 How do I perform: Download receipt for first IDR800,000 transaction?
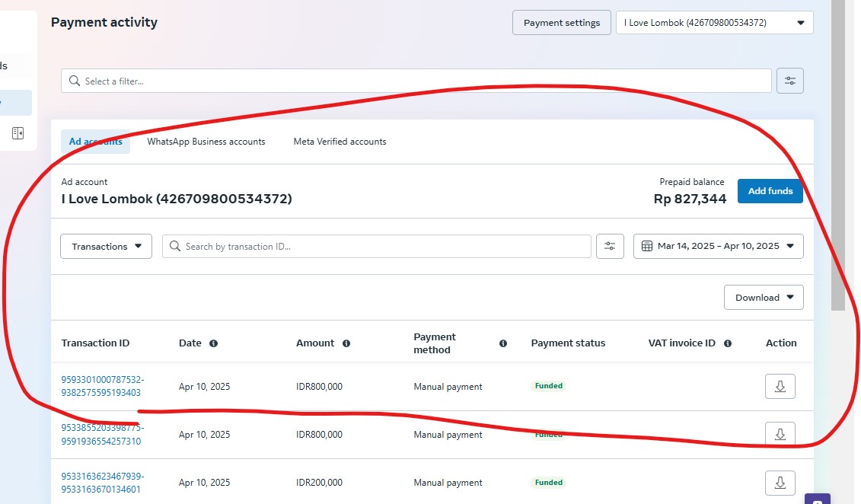click(x=780, y=386)
